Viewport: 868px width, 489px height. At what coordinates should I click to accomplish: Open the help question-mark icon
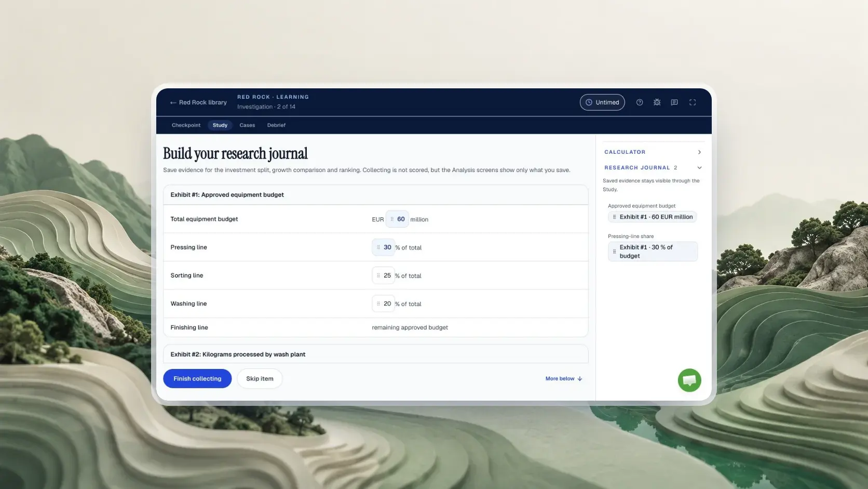coord(640,102)
